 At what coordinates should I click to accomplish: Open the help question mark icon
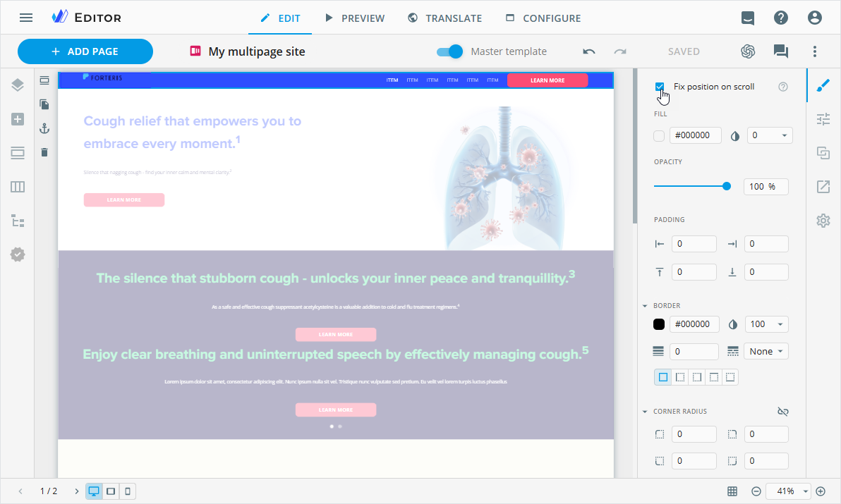click(x=781, y=18)
